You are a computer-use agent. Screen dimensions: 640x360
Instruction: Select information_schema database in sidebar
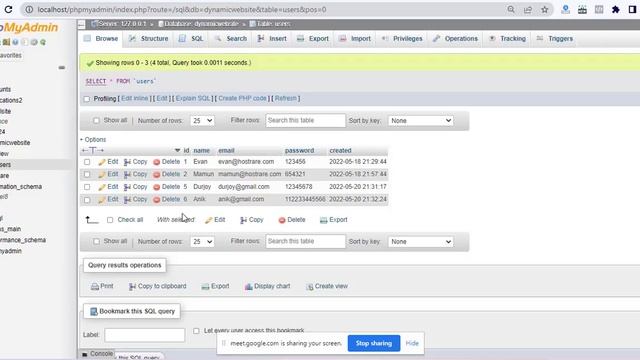click(21, 187)
